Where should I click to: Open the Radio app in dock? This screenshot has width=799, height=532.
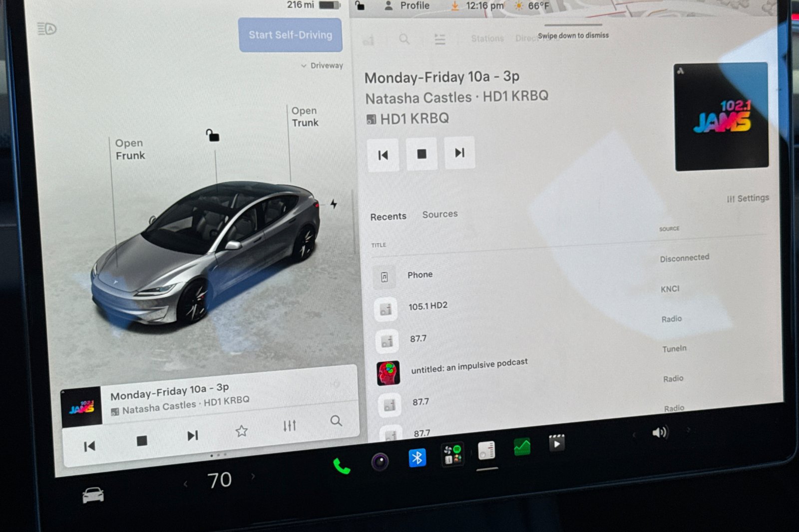[486, 450]
